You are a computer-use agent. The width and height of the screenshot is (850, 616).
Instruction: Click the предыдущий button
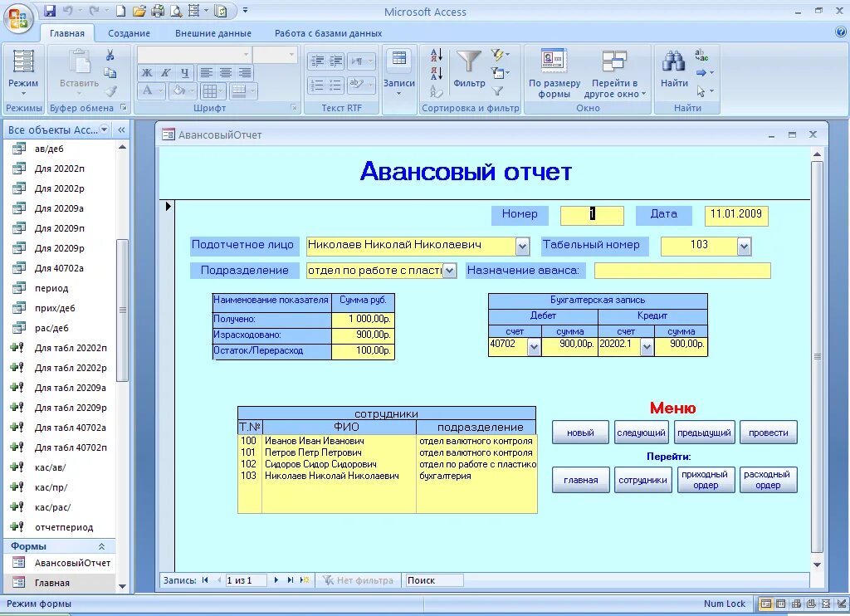(x=704, y=433)
